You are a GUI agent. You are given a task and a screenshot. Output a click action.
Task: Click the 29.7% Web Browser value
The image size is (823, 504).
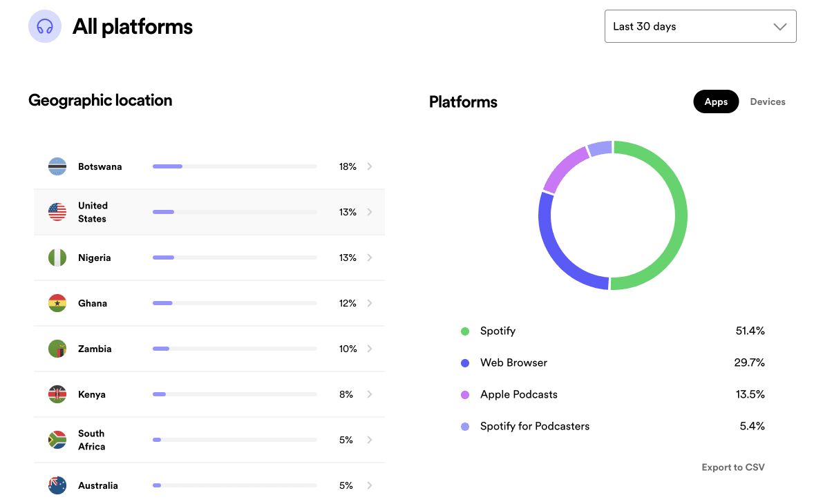click(750, 363)
